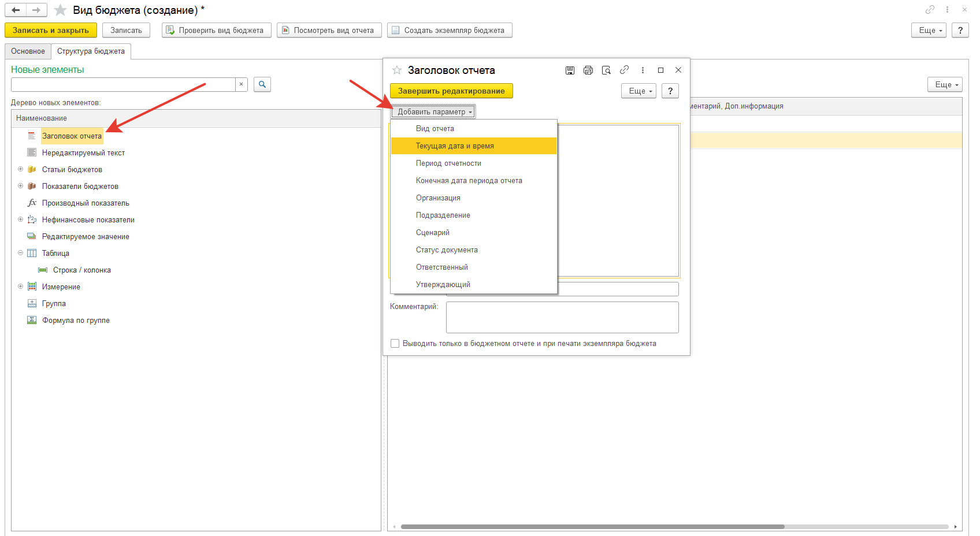This screenshot has height=536, width=980.
Task: Expand the Измерение tree node
Action: coord(20,286)
